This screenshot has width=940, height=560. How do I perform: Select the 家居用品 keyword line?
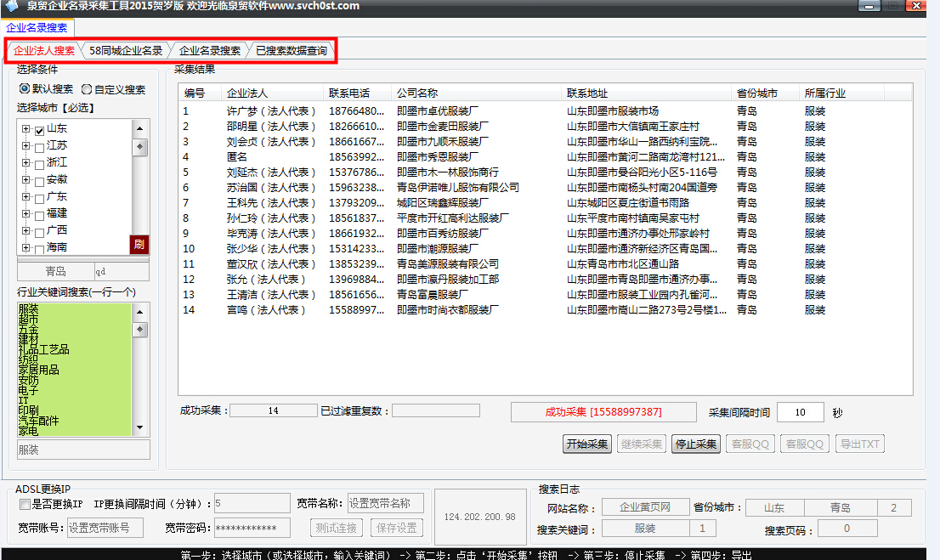click(x=39, y=370)
